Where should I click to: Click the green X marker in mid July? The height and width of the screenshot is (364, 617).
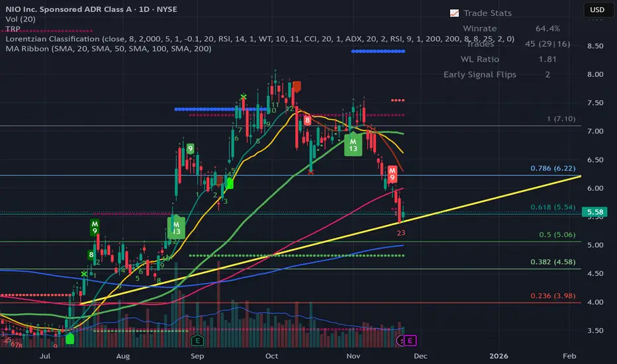click(84, 274)
